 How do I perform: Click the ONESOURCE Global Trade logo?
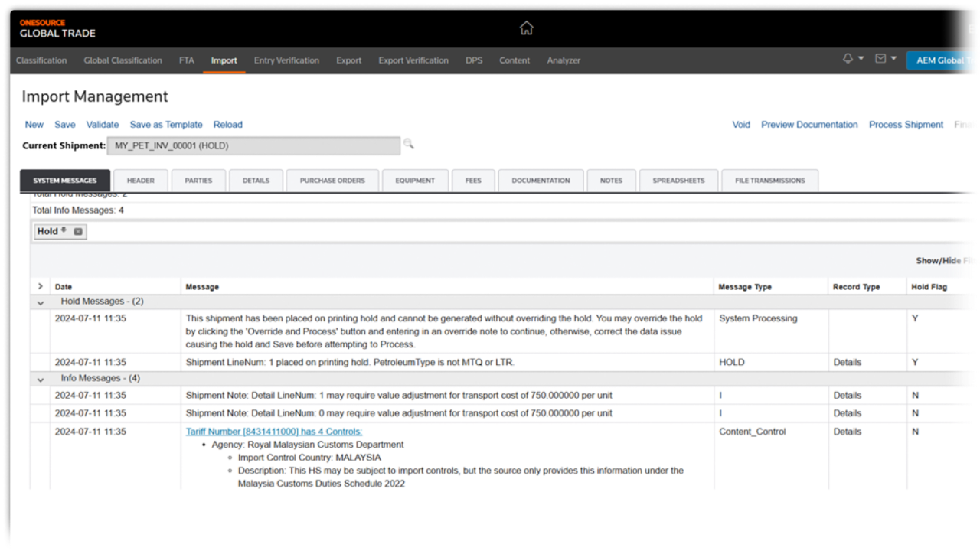click(57, 28)
